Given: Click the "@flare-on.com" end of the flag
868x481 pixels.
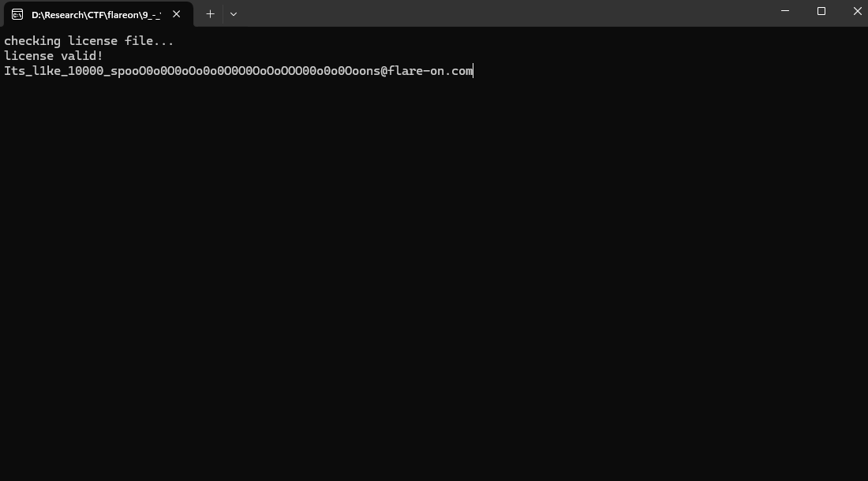Looking at the screenshot, I should pos(427,71).
